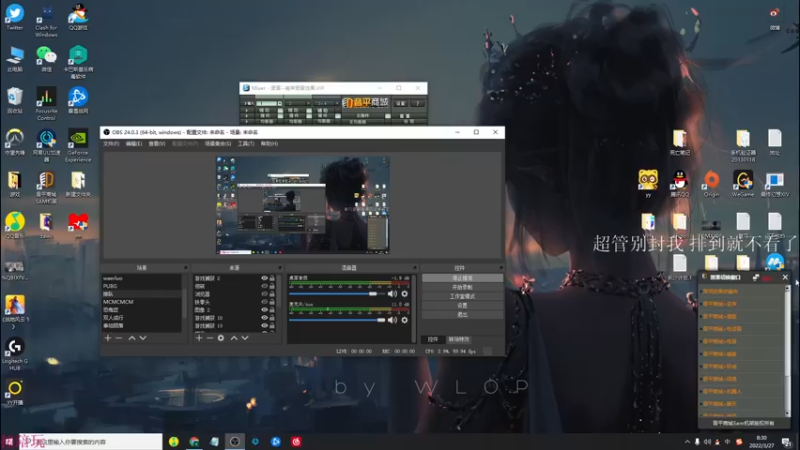The image size is (800, 450).
Task: Click the 控件 panel dock float icon
Action: (x=501, y=268)
